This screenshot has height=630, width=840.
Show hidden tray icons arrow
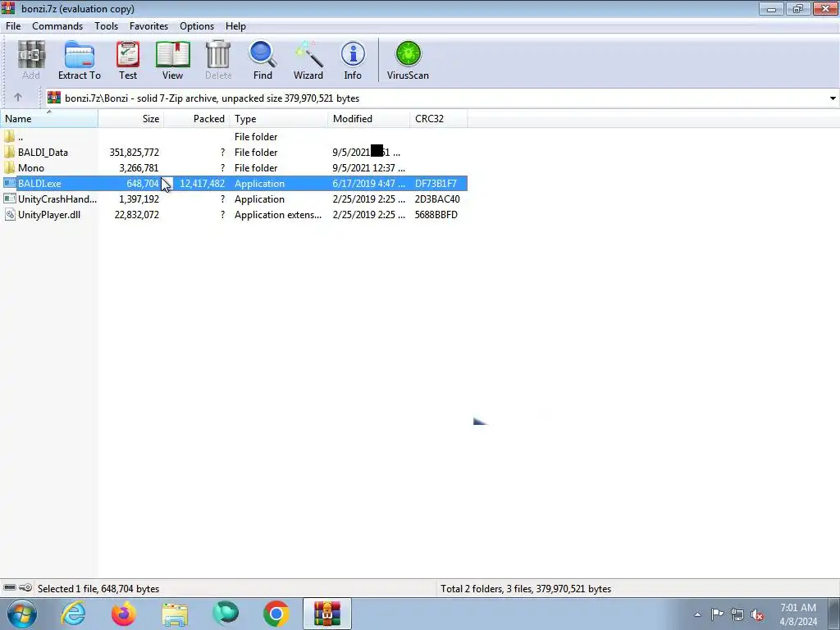(697, 614)
